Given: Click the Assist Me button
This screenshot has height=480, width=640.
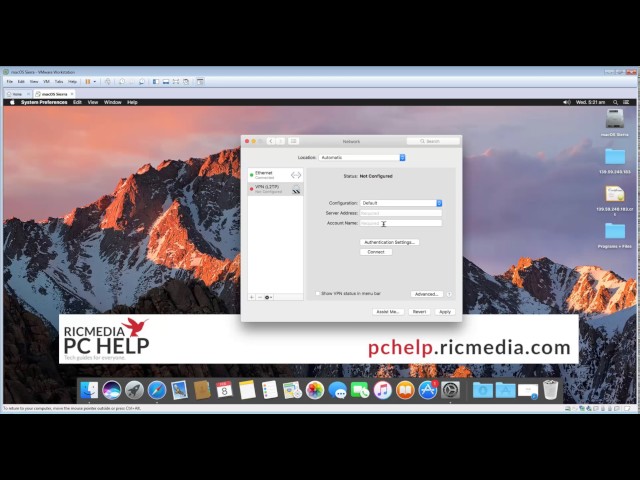Looking at the screenshot, I should 388,311.
